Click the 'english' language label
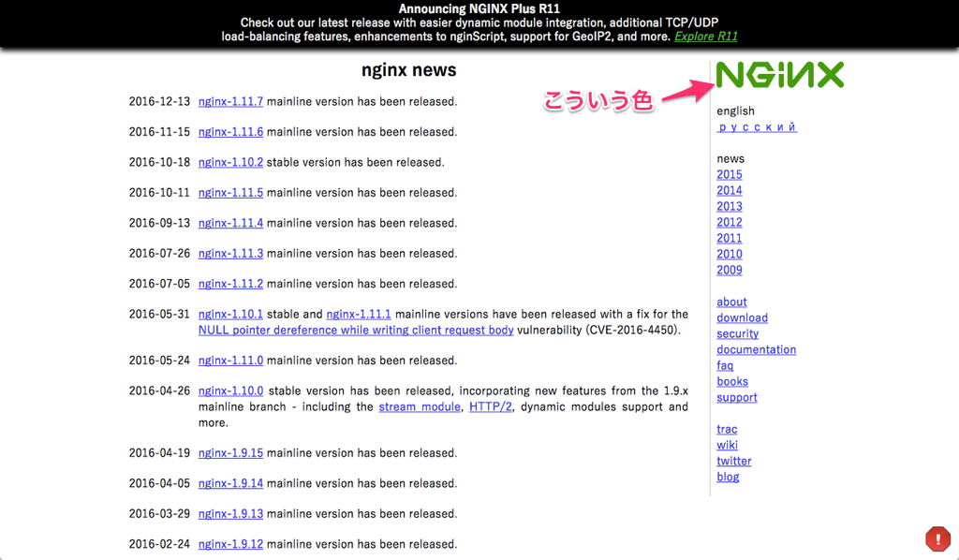 pyautogui.click(x=736, y=111)
